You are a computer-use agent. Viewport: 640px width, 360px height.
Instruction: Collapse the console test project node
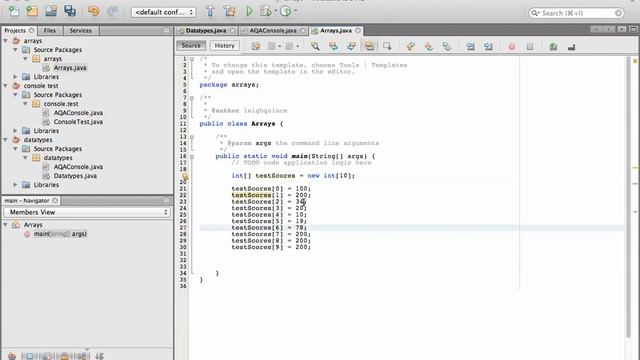click(6, 86)
